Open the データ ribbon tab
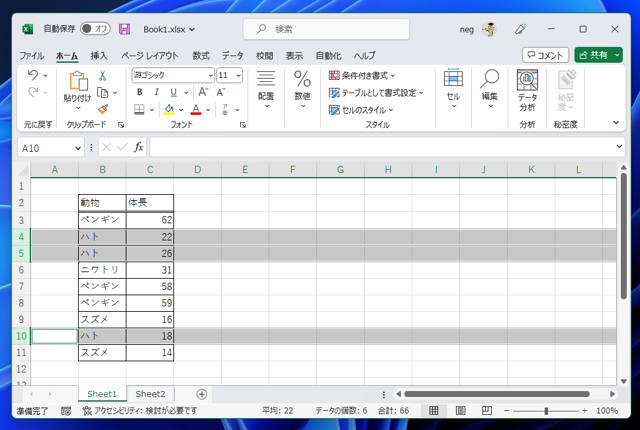Screen dimensions: 640x430 [x=233, y=55]
